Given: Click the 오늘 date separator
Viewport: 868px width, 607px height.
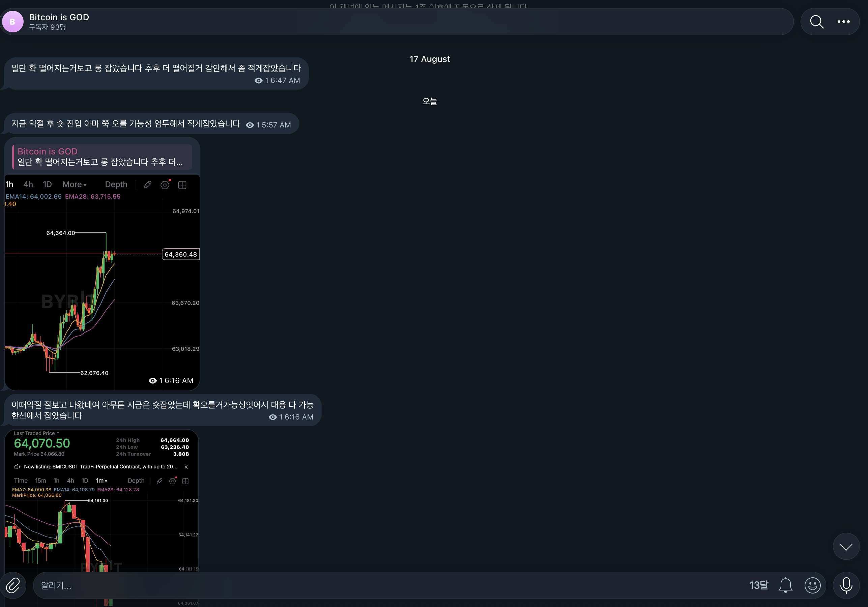Looking at the screenshot, I should (430, 101).
